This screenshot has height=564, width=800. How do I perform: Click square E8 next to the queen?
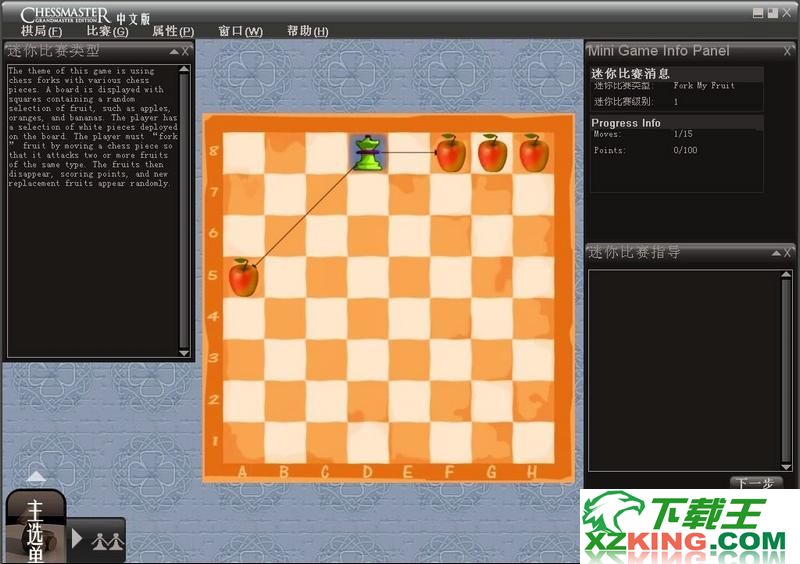409,153
